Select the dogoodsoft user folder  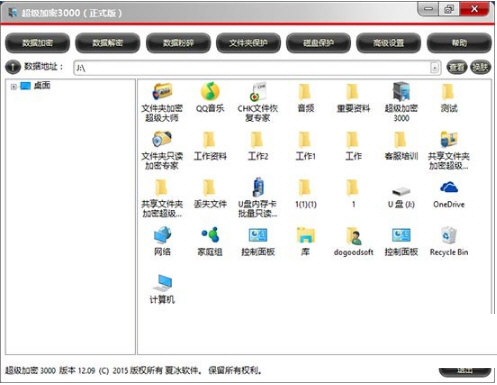[353, 241]
